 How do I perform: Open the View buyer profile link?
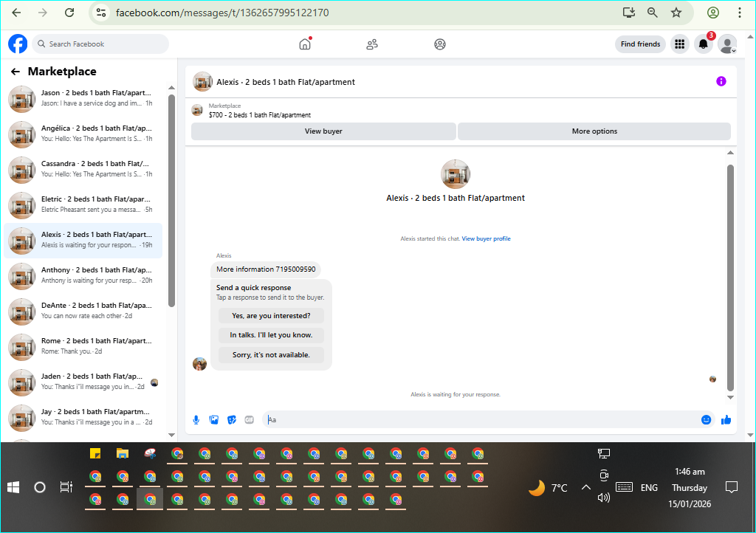(486, 238)
